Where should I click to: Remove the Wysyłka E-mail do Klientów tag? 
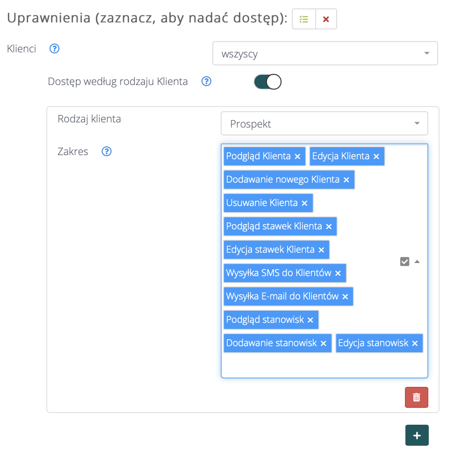[x=345, y=297]
